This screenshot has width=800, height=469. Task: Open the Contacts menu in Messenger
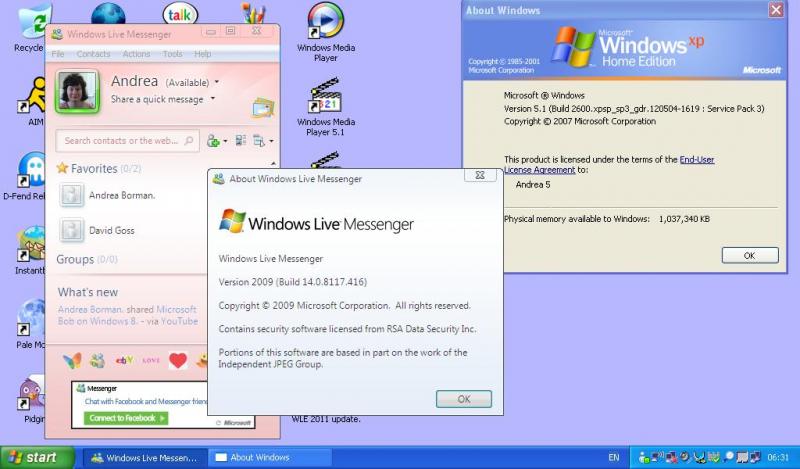[x=93, y=54]
